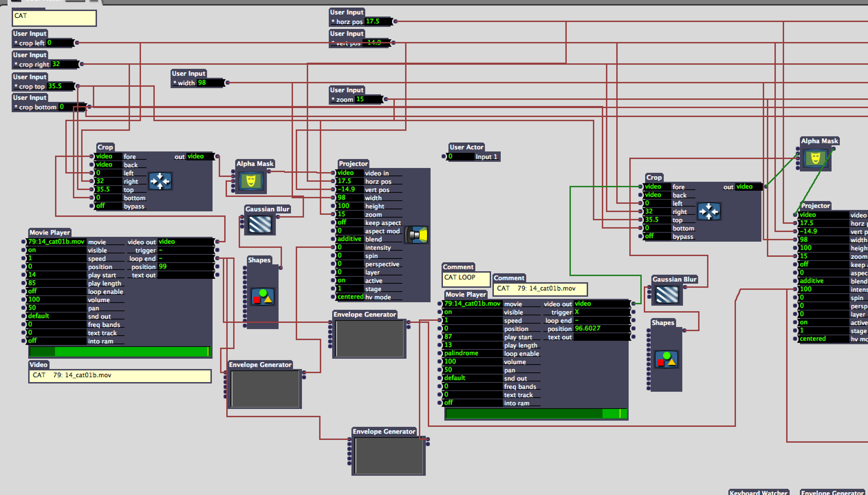The width and height of the screenshot is (868, 495).
Task: Click play start value 87 in CAT LOOP Movie Player
Action: (473, 337)
